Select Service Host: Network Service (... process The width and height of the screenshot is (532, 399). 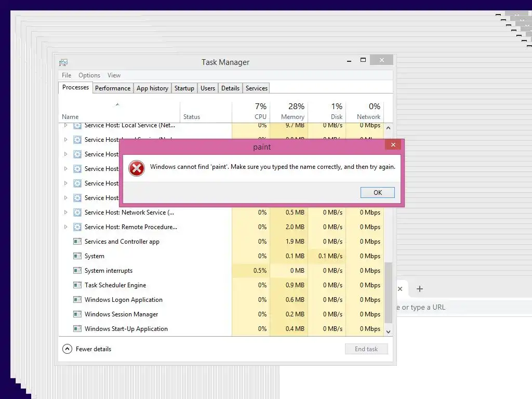coord(221,212)
